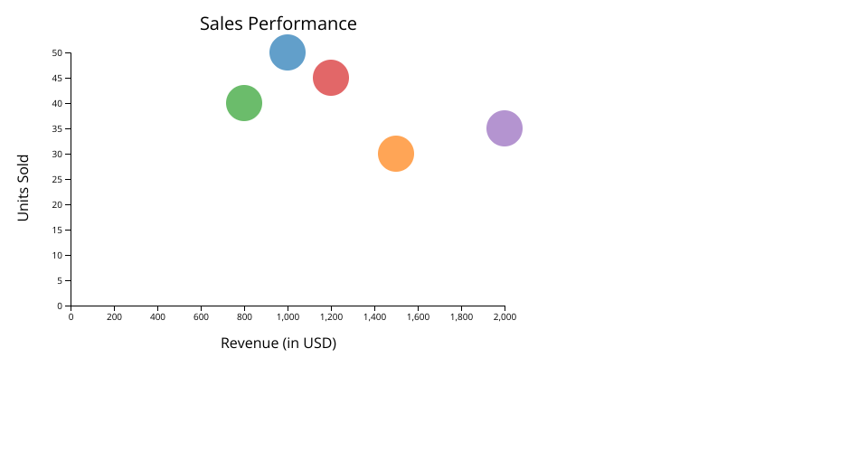The width and height of the screenshot is (868, 452).
Task: Click the 1,400 tick label on x-axis
Action: [374, 317]
